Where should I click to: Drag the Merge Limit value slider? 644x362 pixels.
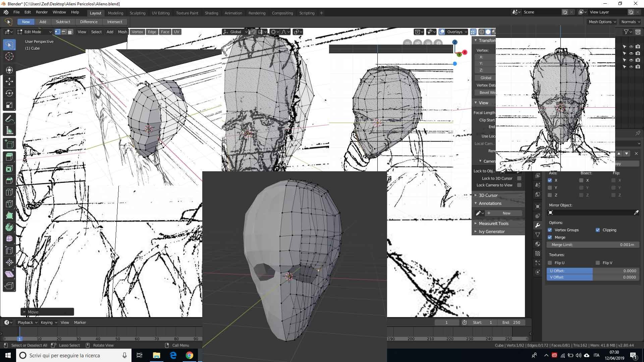(x=593, y=244)
